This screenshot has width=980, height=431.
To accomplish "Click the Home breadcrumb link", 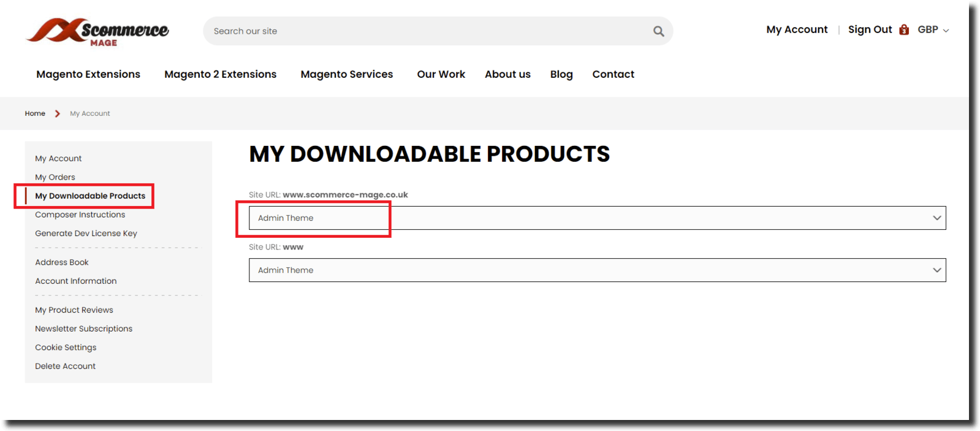I will (35, 113).
